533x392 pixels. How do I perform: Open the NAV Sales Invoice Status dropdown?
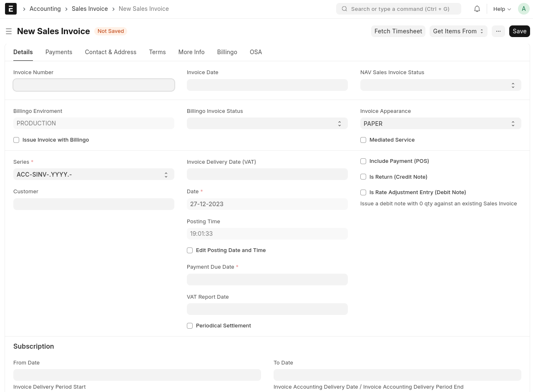click(x=440, y=85)
